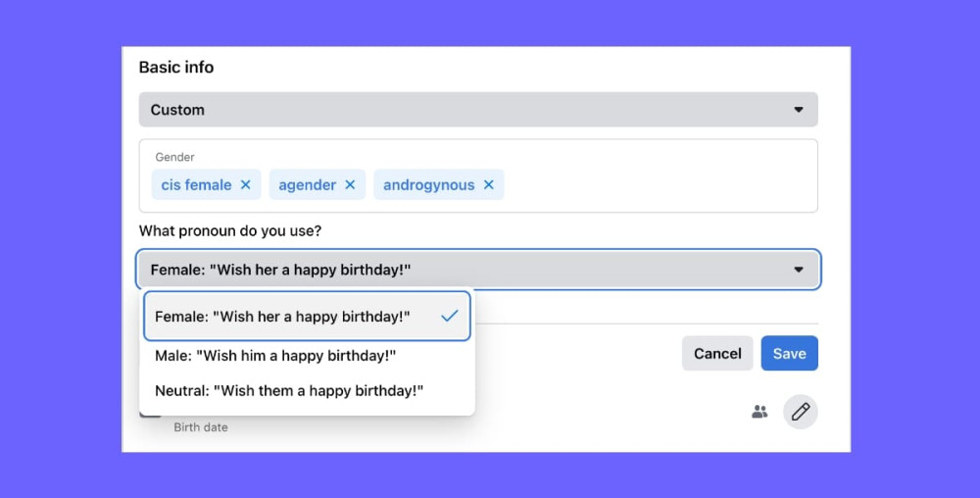Viewport: 980px width, 498px height.
Task: Click inside the Gender input field
Action: click(x=657, y=185)
